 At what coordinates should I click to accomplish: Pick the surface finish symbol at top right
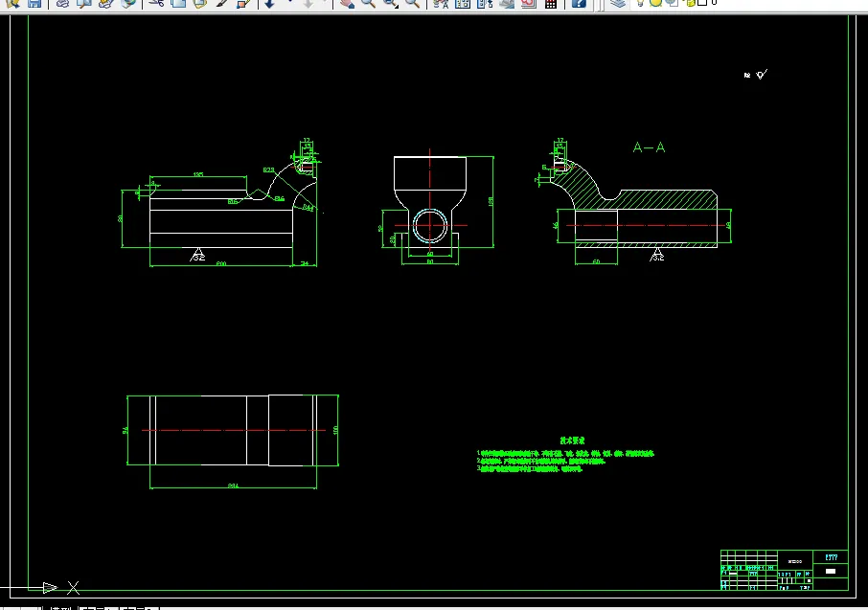tap(762, 74)
